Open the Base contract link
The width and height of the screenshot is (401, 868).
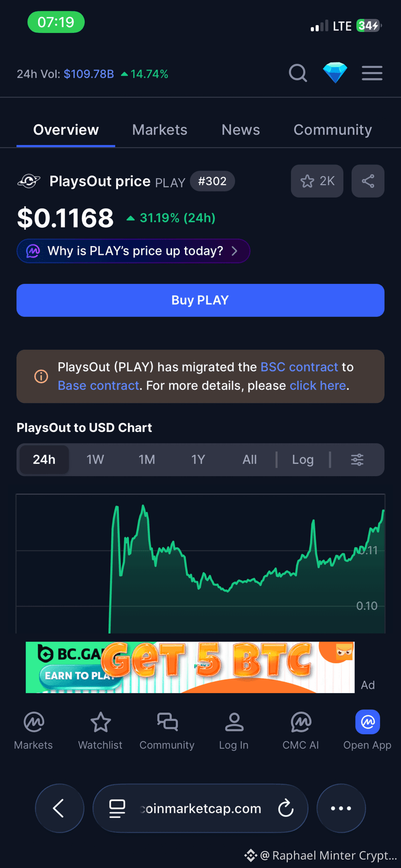98,386
